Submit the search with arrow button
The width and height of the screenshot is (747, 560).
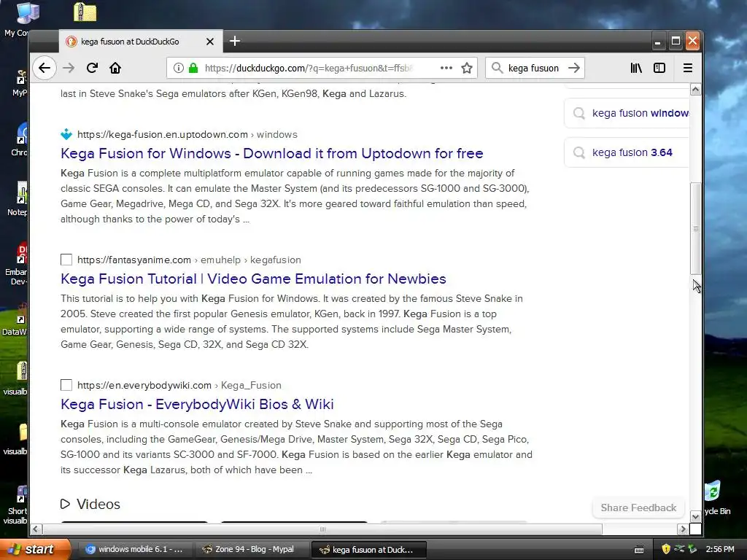point(574,68)
